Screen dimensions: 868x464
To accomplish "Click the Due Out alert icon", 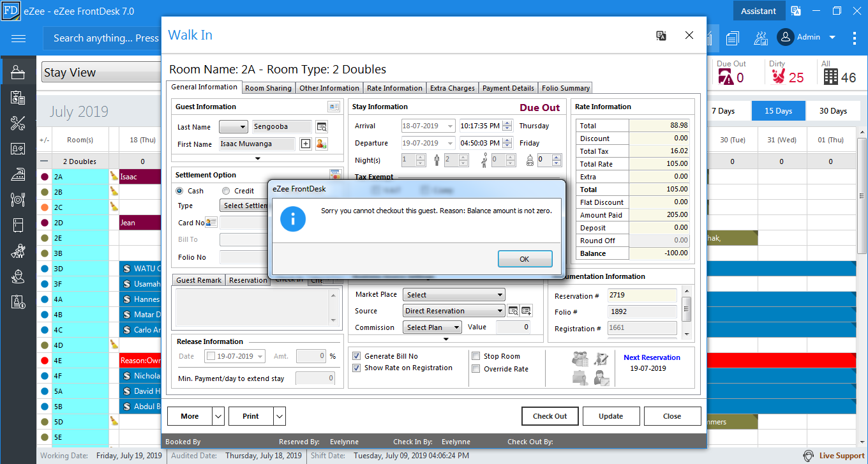I will click(x=726, y=77).
